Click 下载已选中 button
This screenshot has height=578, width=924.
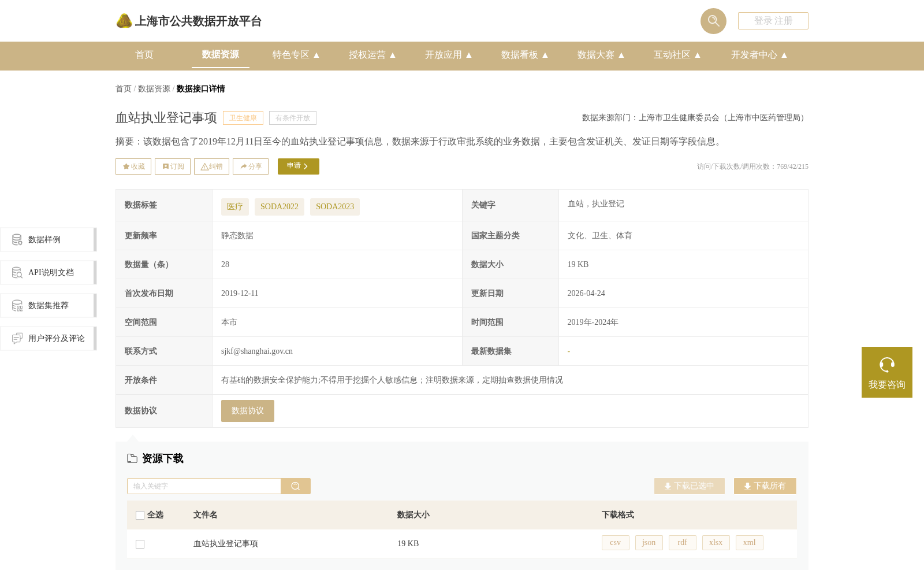(690, 486)
